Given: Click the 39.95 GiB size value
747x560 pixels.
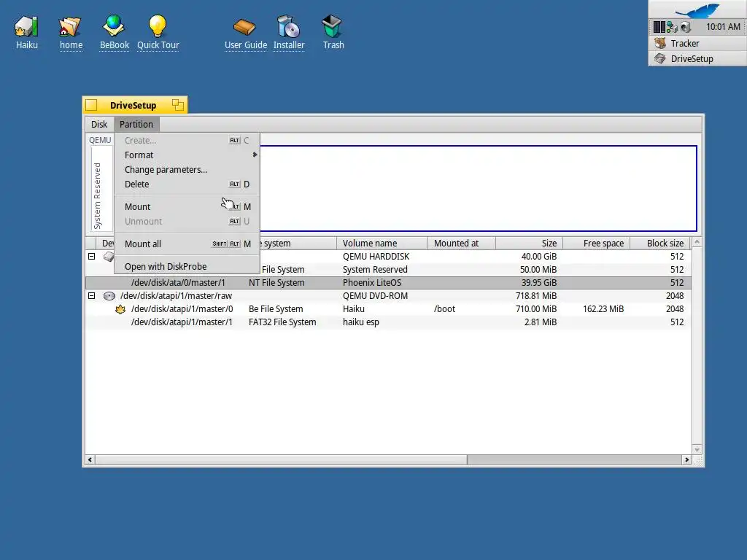Looking at the screenshot, I should [539, 283].
